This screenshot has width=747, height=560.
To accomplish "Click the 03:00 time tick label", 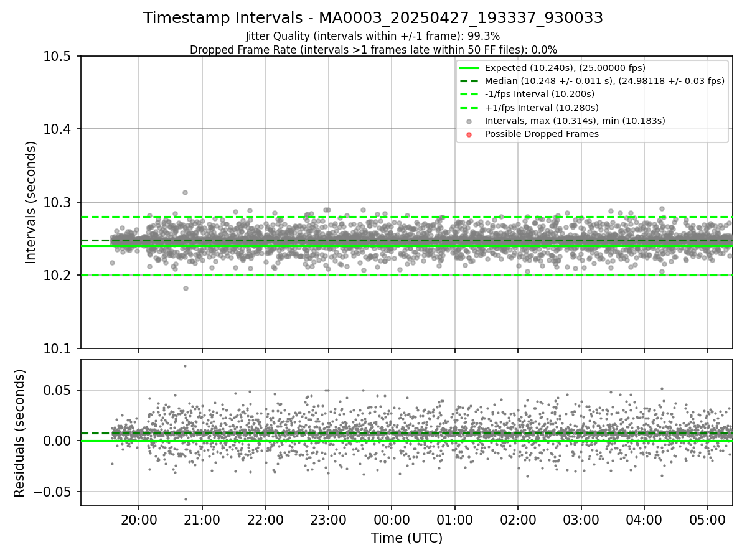I will (x=581, y=520).
